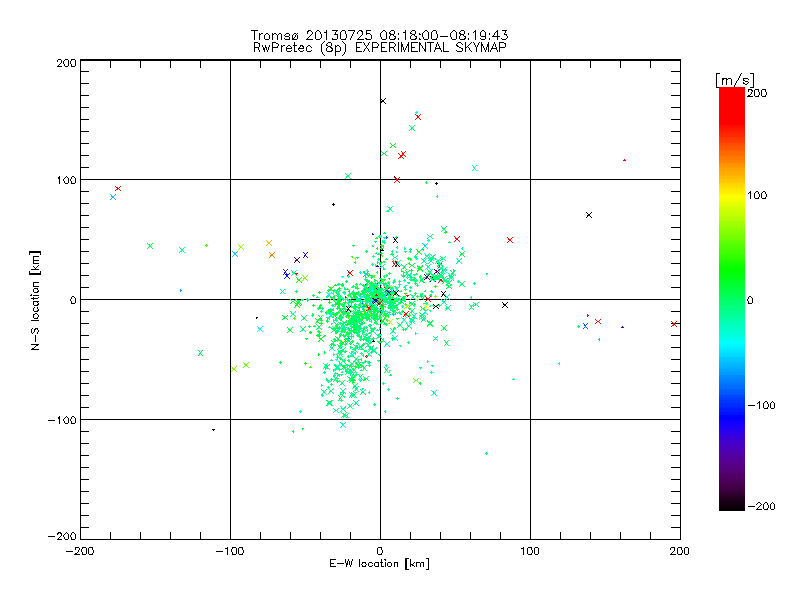This screenshot has height=600, width=800.
Task: Click the x-axis tick label '-100'
Action: click(230, 551)
